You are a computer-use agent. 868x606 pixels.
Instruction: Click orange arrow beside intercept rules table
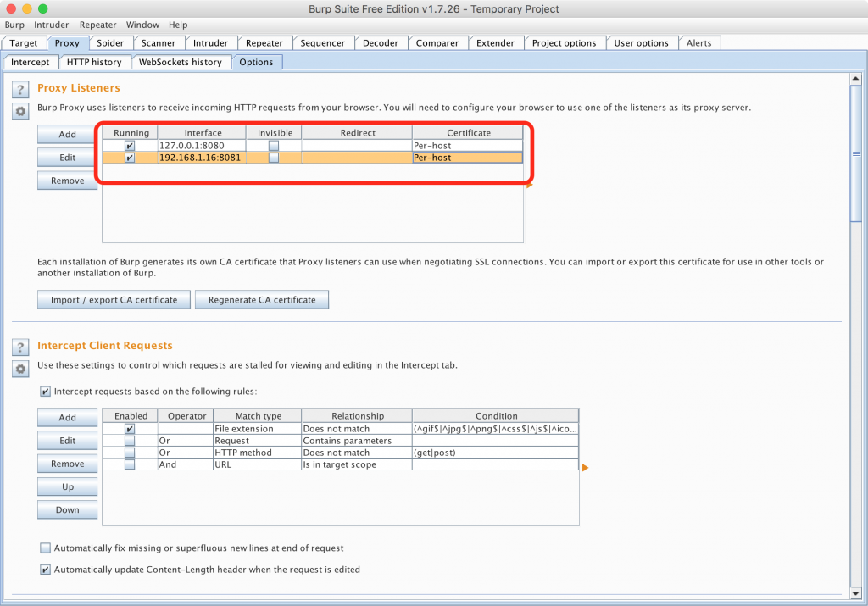(585, 467)
